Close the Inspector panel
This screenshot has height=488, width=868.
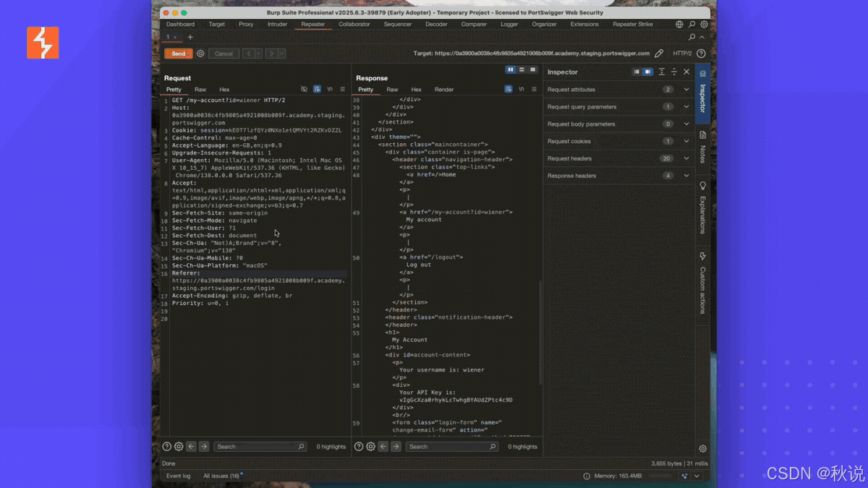point(686,72)
